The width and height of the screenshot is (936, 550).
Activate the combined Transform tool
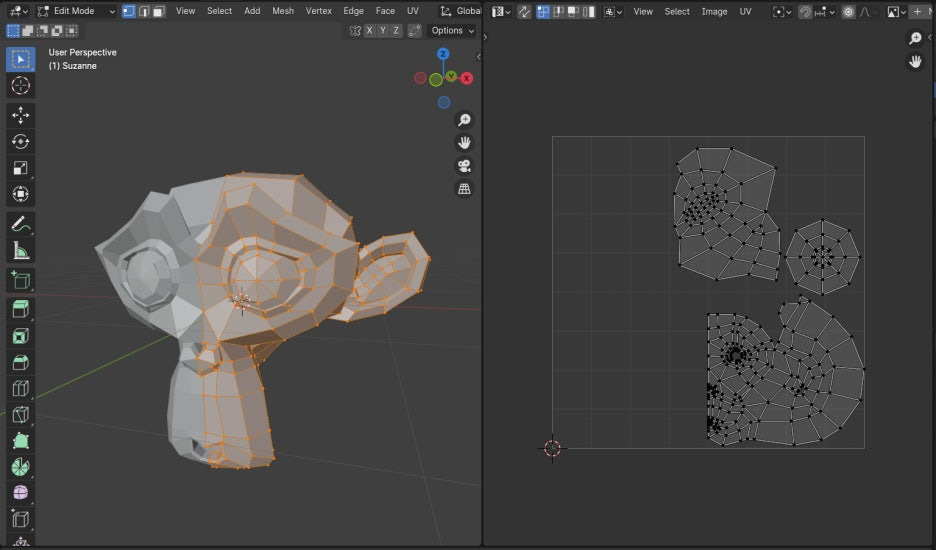[20, 194]
